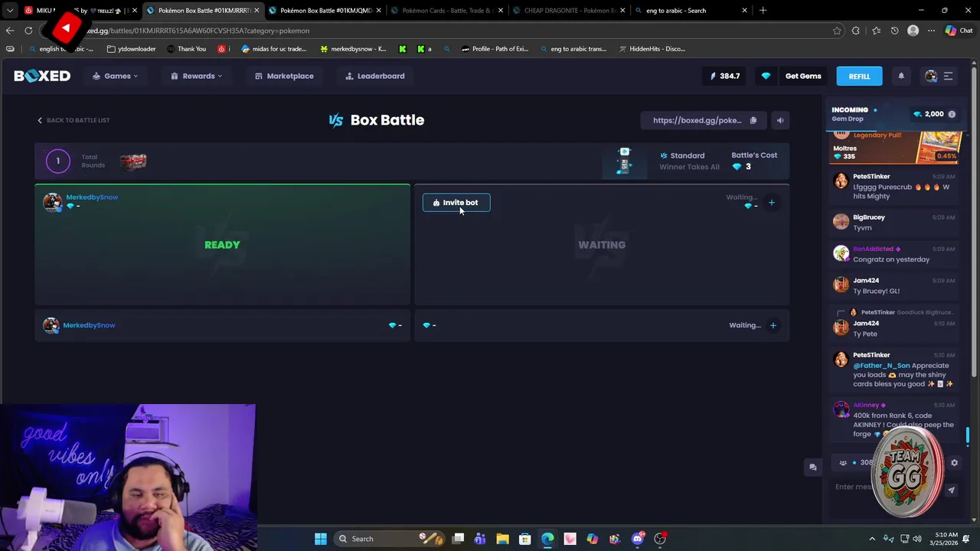The height and width of the screenshot is (551, 980).
Task: Open Discord from the taskbar
Action: (638, 539)
